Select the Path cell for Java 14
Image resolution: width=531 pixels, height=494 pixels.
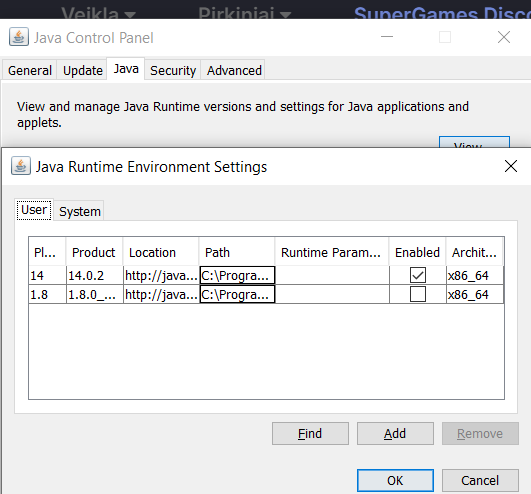237,275
